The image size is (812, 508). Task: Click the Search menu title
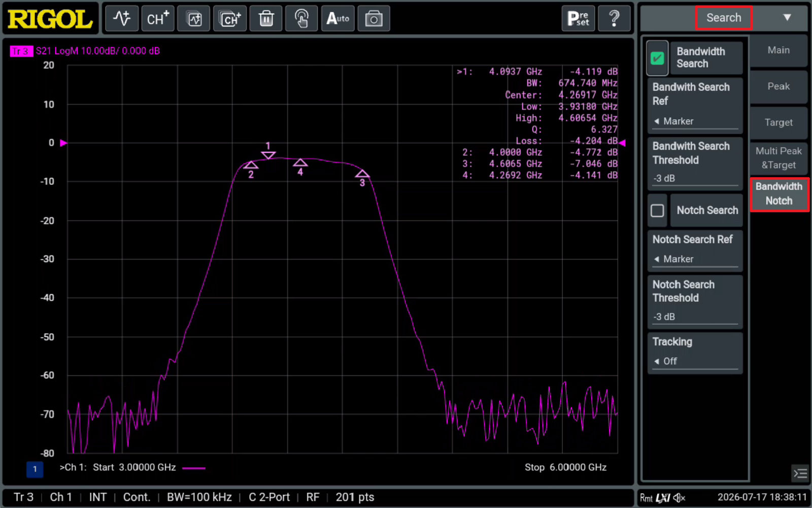[x=724, y=18]
